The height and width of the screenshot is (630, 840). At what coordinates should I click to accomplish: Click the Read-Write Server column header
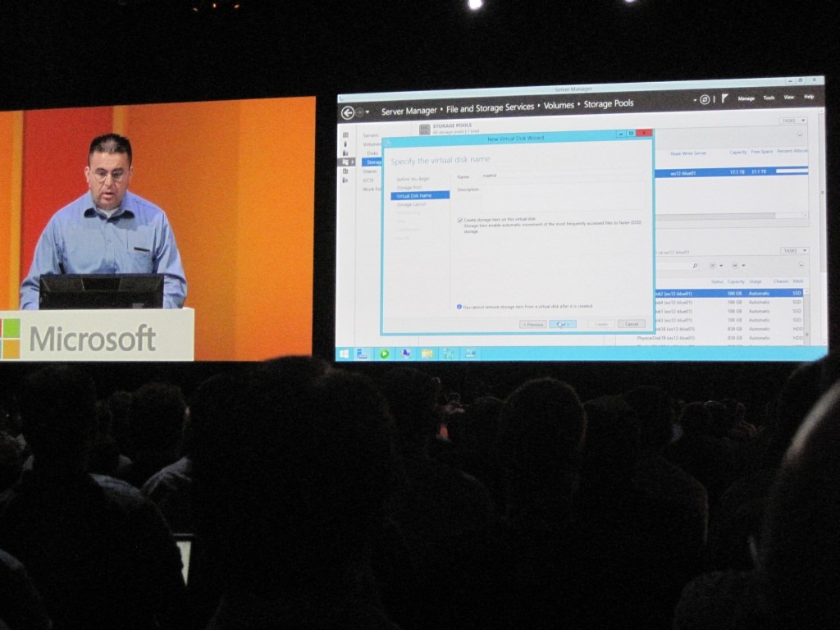tap(688, 153)
